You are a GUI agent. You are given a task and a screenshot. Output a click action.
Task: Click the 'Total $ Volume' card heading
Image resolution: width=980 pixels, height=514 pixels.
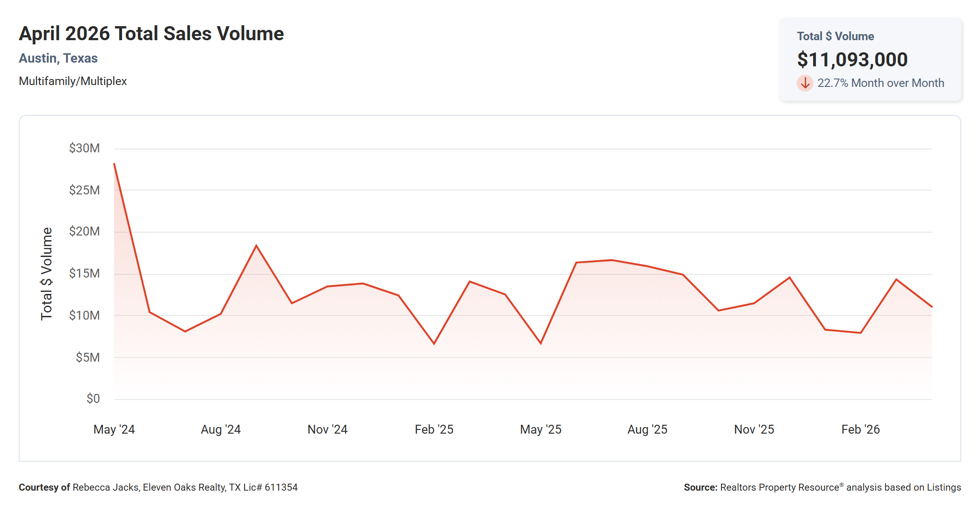(836, 36)
